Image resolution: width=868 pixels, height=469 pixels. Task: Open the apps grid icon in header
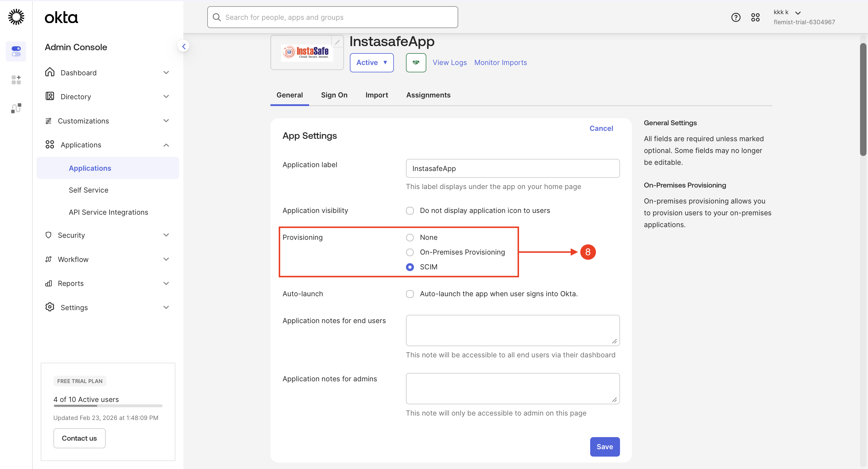pos(755,17)
